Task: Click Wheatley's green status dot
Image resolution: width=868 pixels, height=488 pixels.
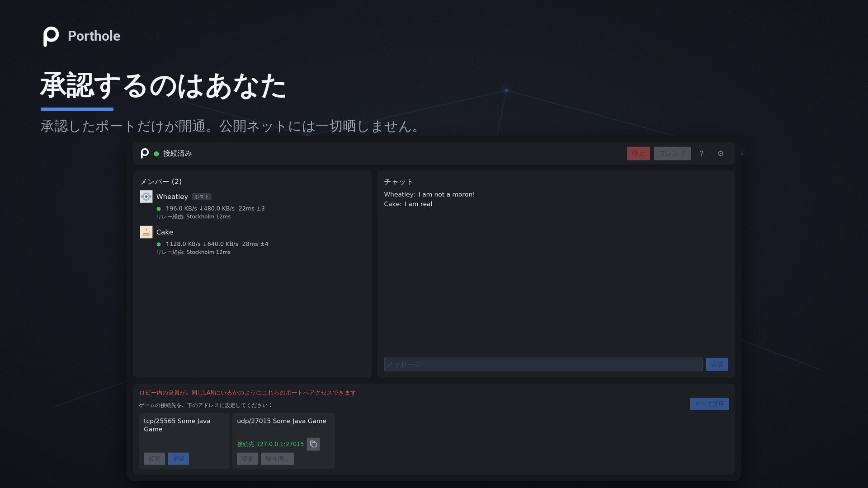Action: point(159,209)
